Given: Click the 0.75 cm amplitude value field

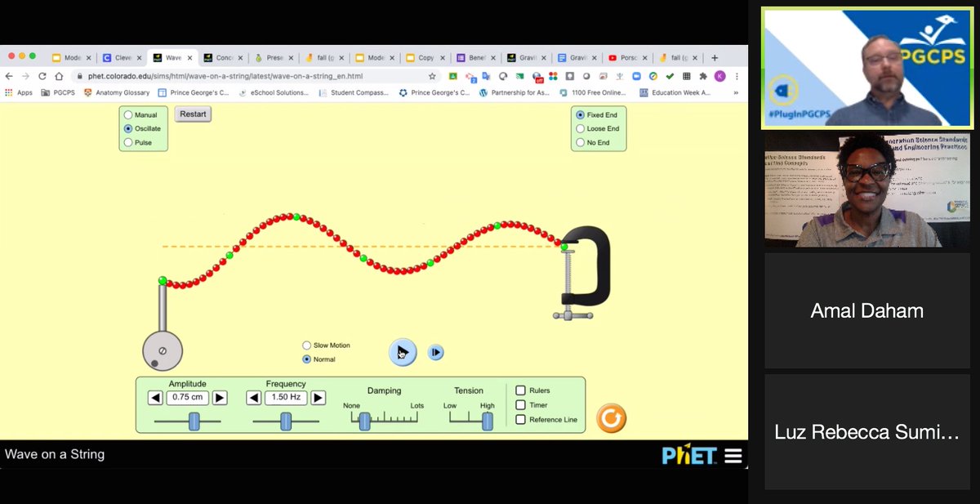Looking at the screenshot, I should click(188, 398).
